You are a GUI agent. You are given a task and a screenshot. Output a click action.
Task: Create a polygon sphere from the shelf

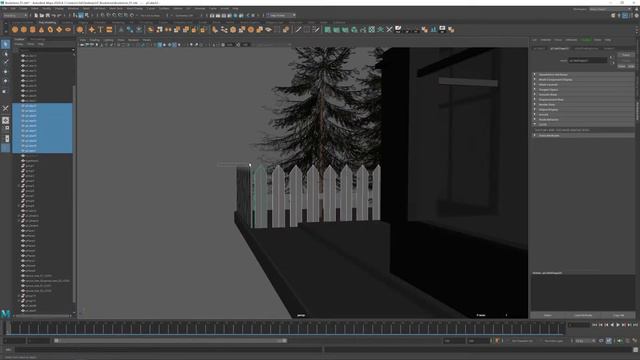point(15,29)
